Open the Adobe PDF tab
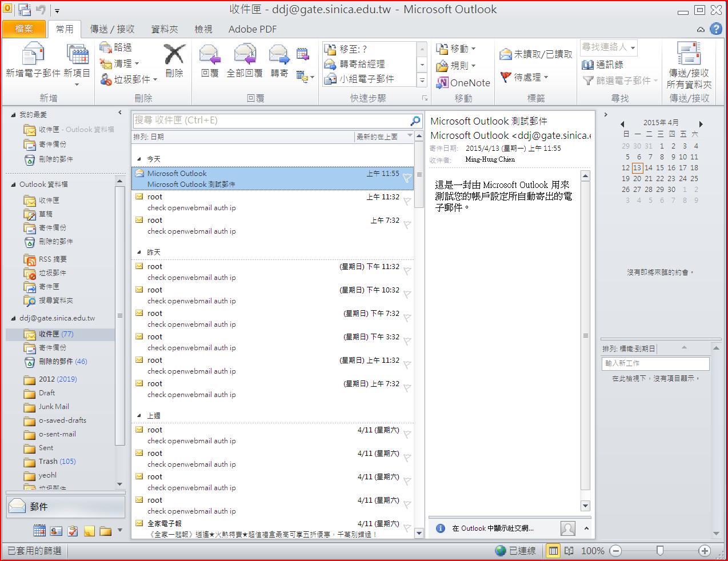Screen dimensions: 728x561 coord(253,29)
